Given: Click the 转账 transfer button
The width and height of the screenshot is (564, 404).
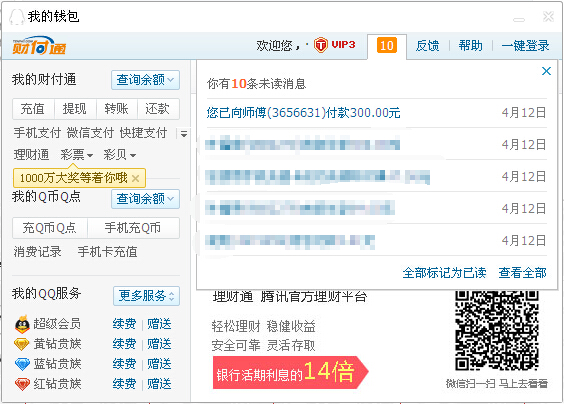Looking at the screenshot, I should [117, 109].
